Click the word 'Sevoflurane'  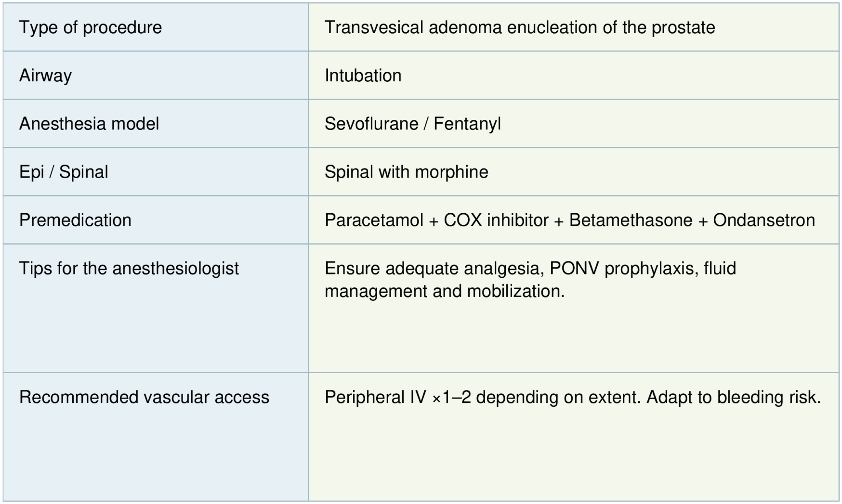click(x=371, y=124)
